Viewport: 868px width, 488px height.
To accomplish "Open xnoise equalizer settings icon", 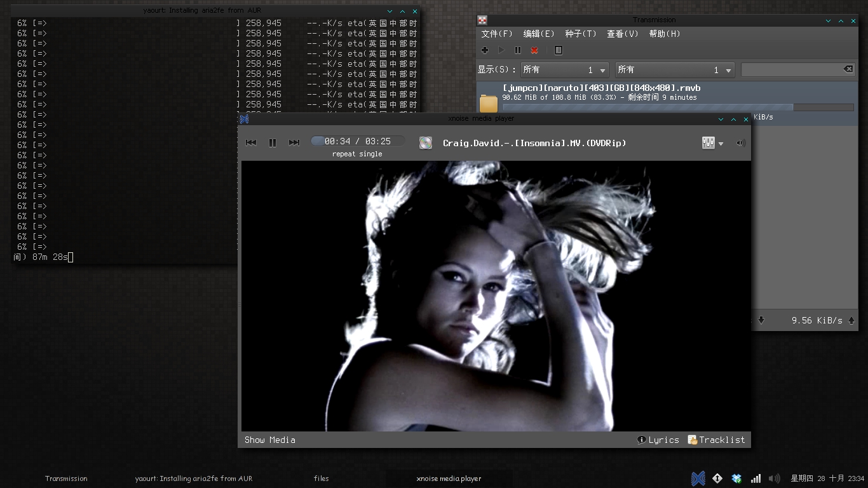I will (709, 143).
